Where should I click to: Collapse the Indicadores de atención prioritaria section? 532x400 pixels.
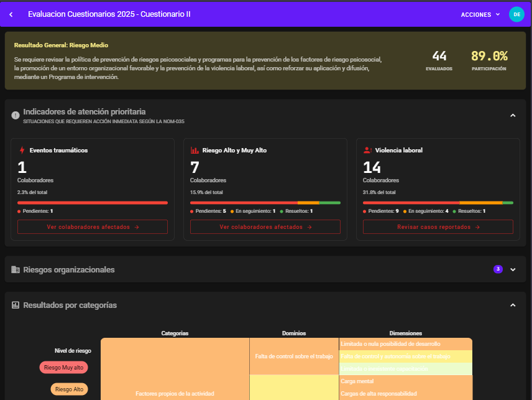(x=513, y=115)
